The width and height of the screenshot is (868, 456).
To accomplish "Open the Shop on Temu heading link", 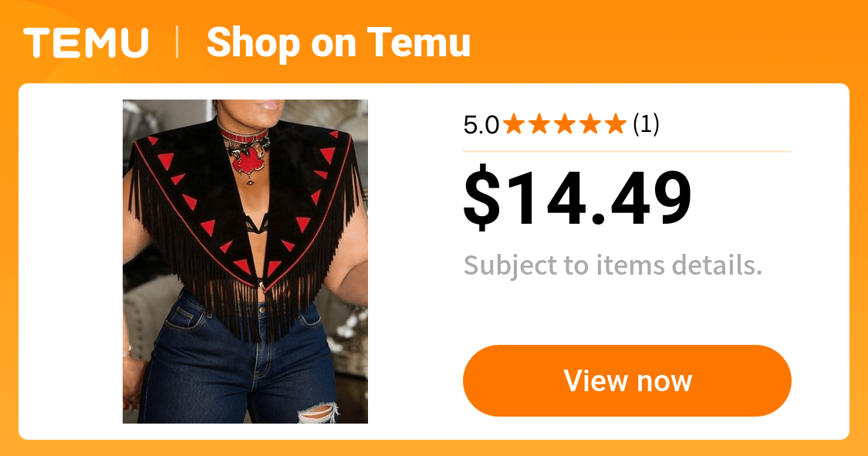I will (338, 42).
